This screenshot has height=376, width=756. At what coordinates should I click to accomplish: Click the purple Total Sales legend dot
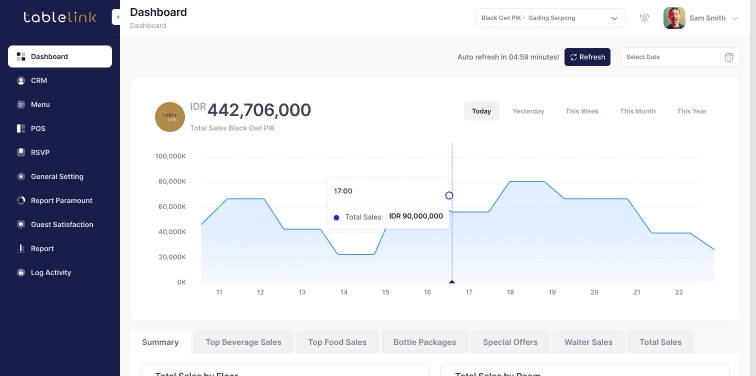[x=337, y=217]
